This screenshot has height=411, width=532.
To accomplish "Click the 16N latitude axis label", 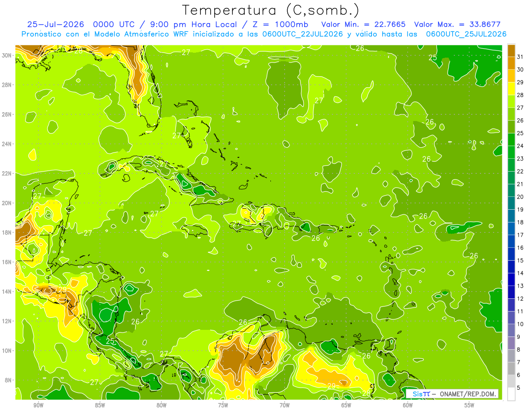I will (7, 262).
